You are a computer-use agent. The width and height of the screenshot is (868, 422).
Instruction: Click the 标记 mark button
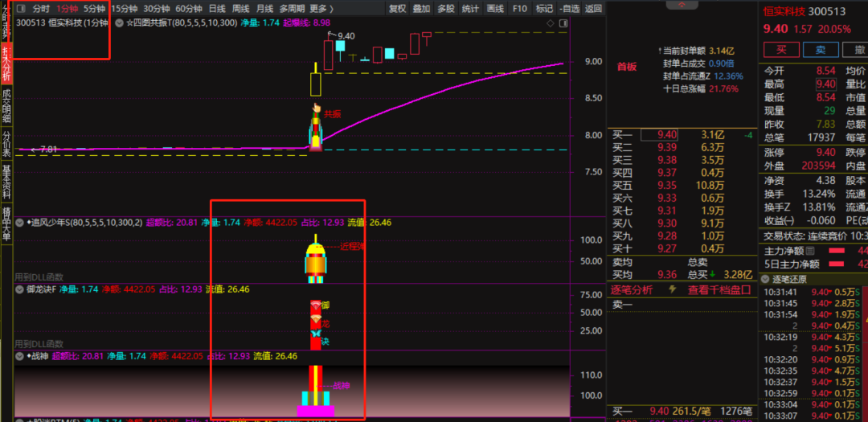click(x=544, y=8)
